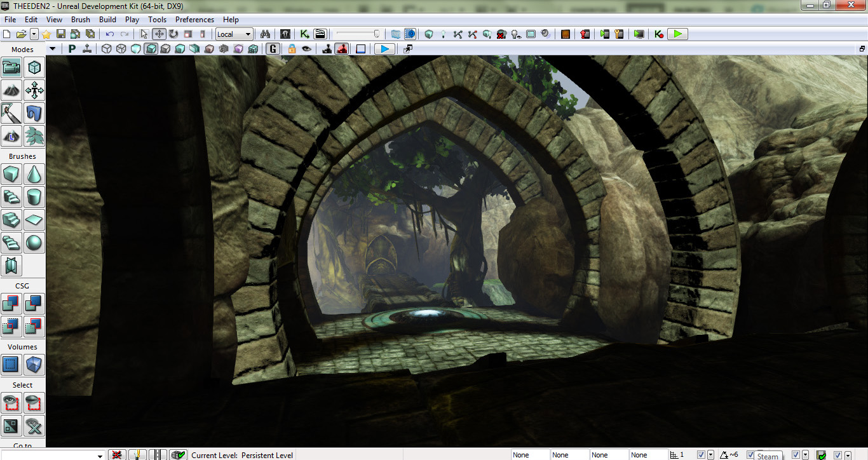Open Find Actors with binoculars icon
The image size is (868, 460).
[266, 34]
